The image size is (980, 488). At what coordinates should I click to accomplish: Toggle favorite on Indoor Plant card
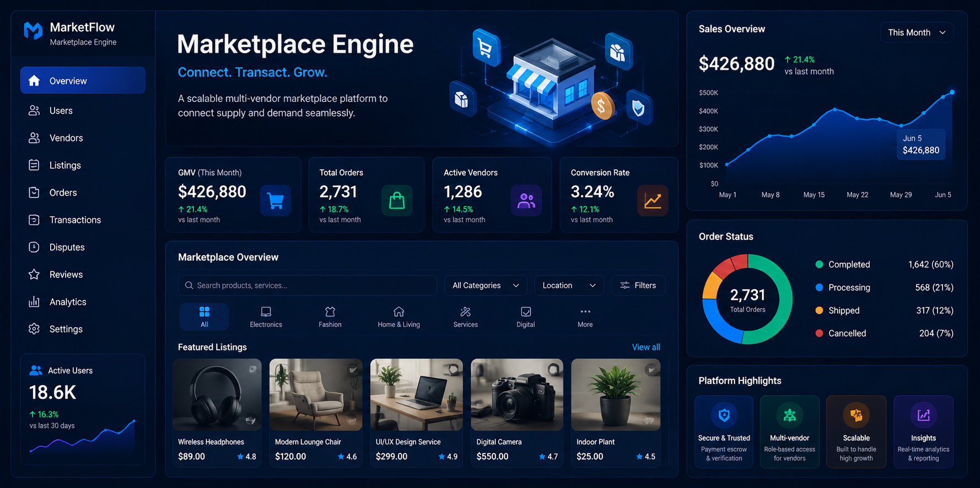[651, 369]
